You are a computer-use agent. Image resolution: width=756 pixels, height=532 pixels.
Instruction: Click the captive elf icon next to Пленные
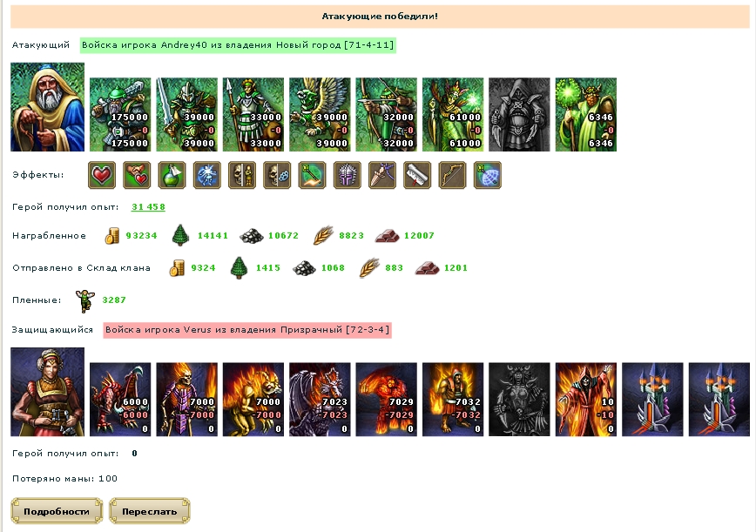click(84, 300)
